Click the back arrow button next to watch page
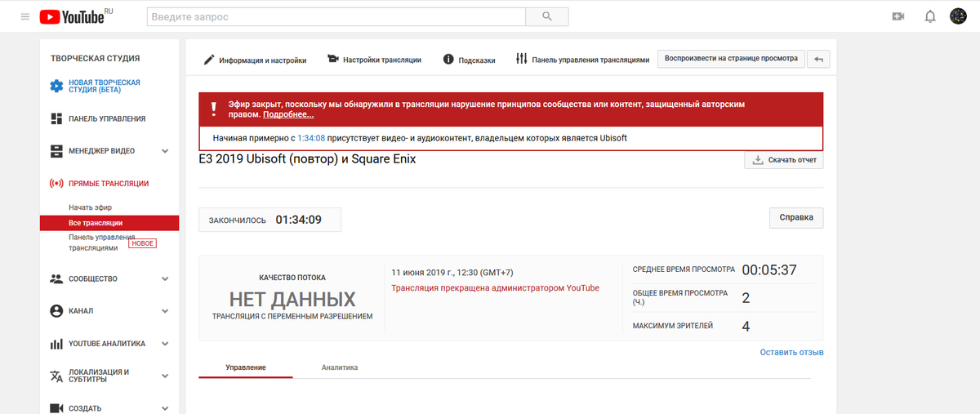Viewport: 980px width, 414px height. coord(820,59)
